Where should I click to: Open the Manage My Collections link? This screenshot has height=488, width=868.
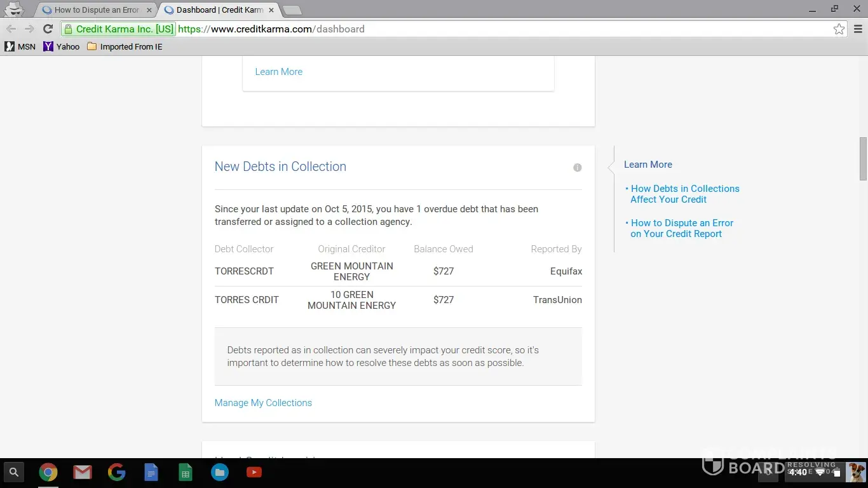pyautogui.click(x=263, y=403)
